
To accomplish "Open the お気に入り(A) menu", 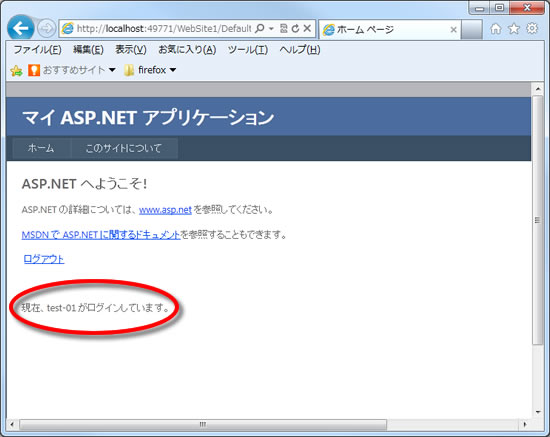I will click(x=187, y=49).
